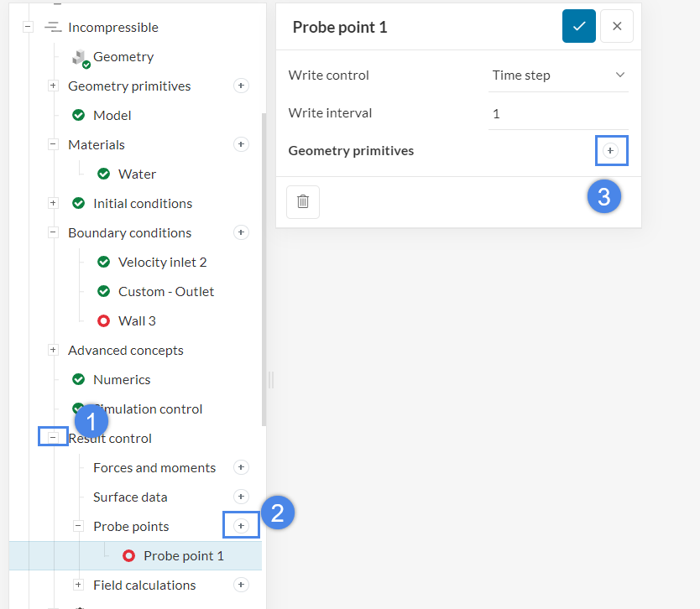
Task: Click the Write interval input field
Action: pyautogui.click(x=558, y=113)
